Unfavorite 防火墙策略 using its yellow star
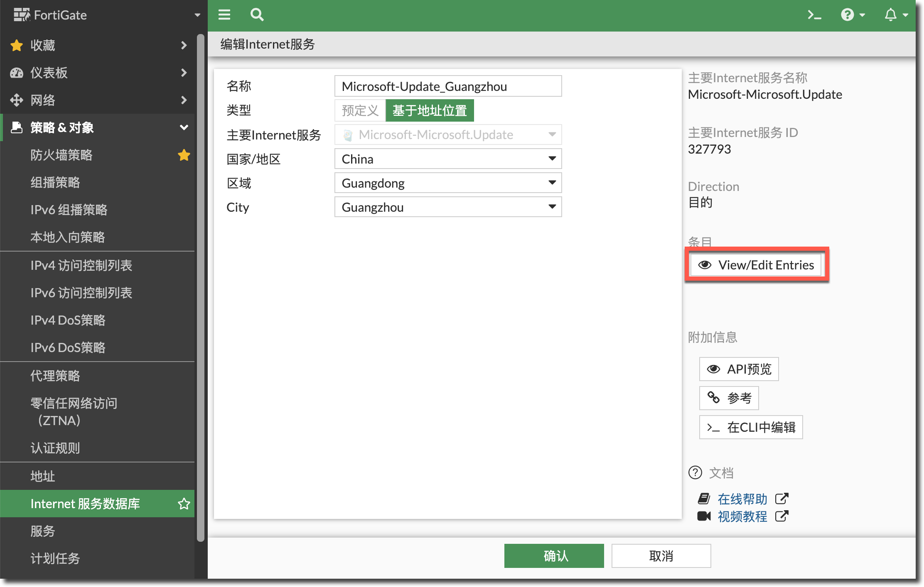 (x=184, y=155)
